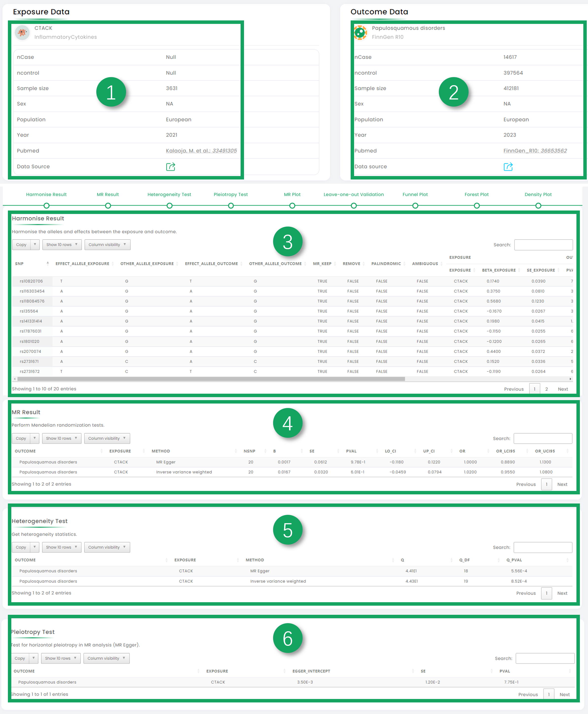
Task: Copy the Harmonise Result table
Action: click(x=21, y=244)
